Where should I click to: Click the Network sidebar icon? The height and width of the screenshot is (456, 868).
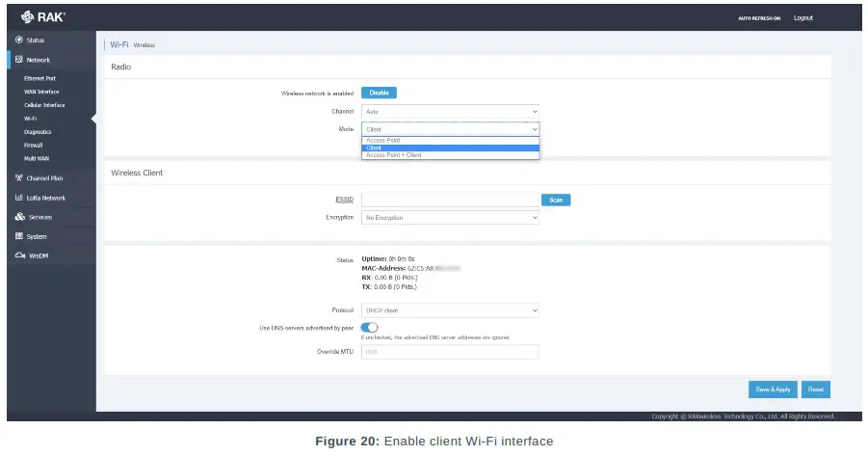tap(19, 59)
